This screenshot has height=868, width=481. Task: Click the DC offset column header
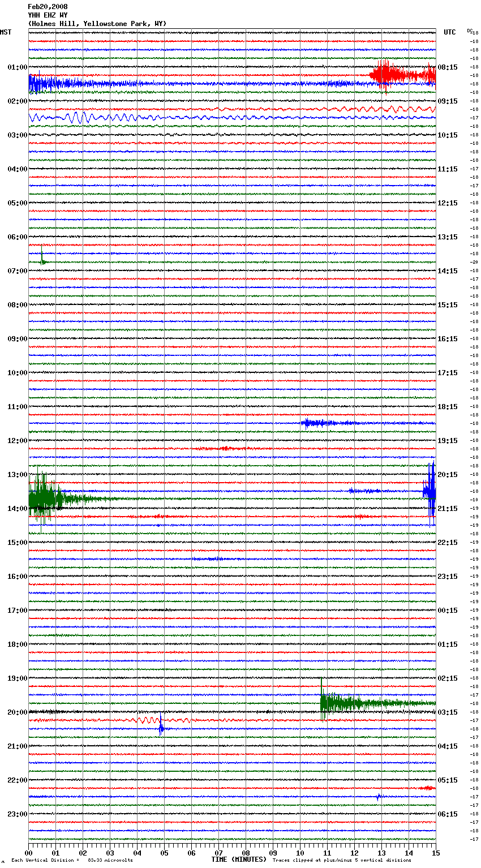[x=470, y=31]
